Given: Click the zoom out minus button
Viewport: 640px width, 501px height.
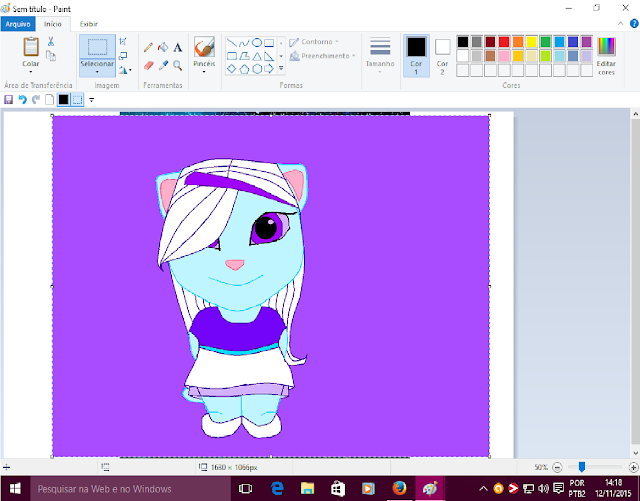Looking at the screenshot, I should coord(558,467).
